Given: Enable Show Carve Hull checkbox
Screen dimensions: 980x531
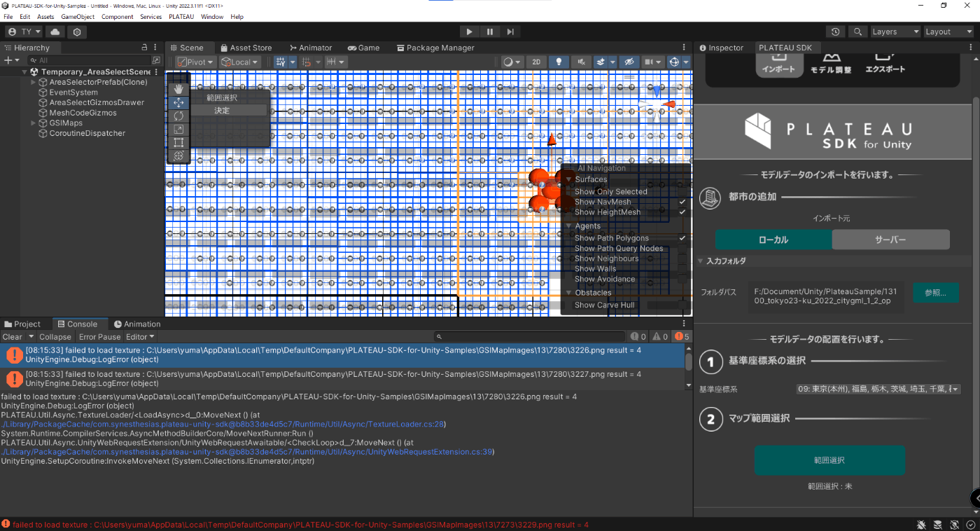Looking at the screenshot, I should coord(682,305).
